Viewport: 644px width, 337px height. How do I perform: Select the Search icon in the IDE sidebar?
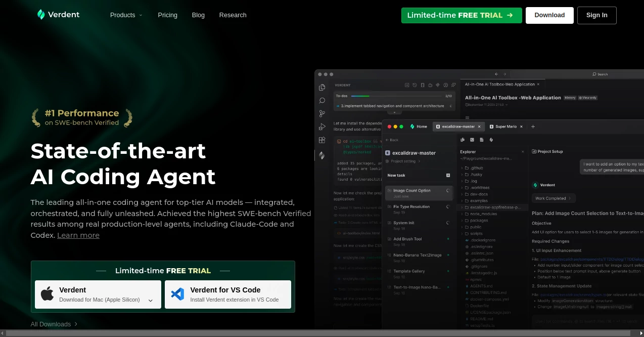(x=322, y=100)
